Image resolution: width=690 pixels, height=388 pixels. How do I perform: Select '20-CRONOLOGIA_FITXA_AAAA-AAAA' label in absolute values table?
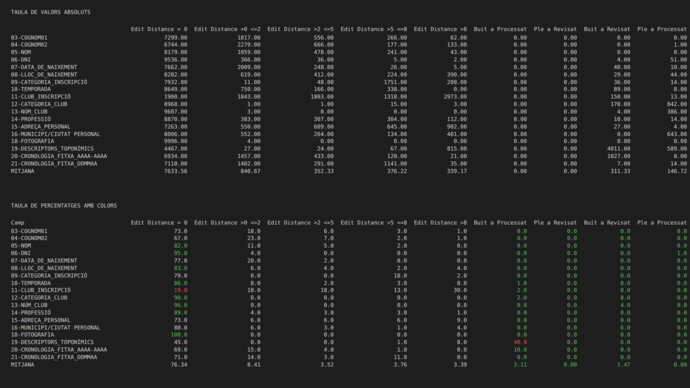[59, 156]
